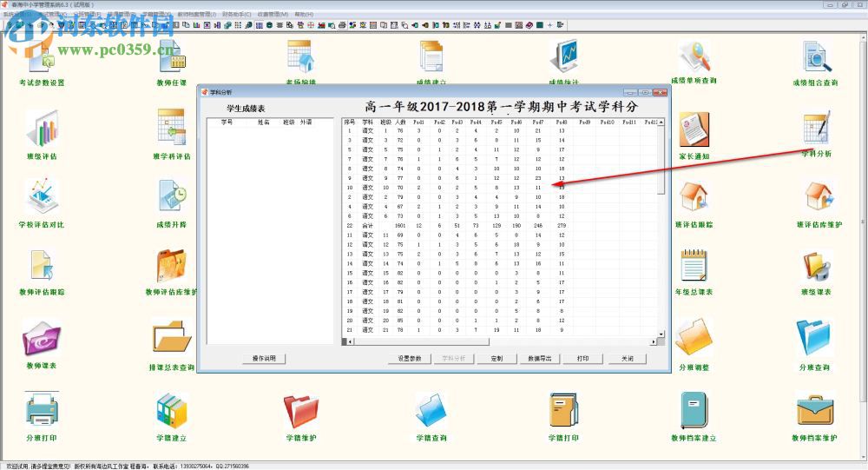
Task: Click the table's vertical scrollbar thumb
Action: (661, 160)
